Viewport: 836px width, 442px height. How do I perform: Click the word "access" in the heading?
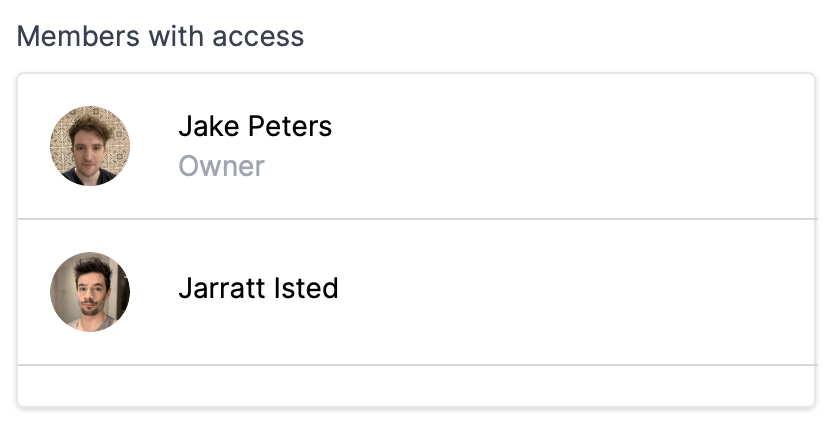tap(258, 37)
